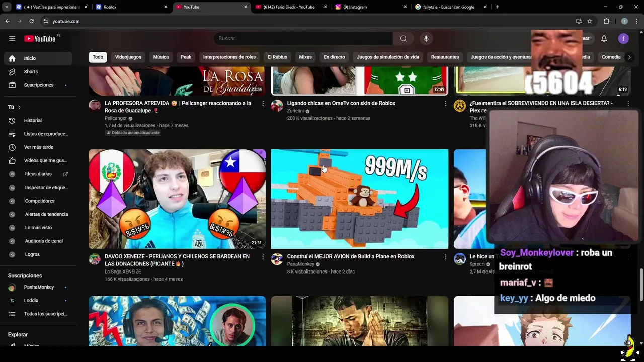Open options for La Profesora Atrevida video
Screen dimensions: 644x362
click(x=263, y=104)
